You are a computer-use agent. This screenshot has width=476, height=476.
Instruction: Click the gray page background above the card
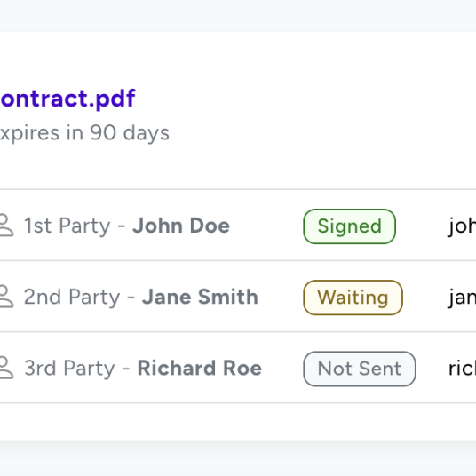(x=238, y=15)
